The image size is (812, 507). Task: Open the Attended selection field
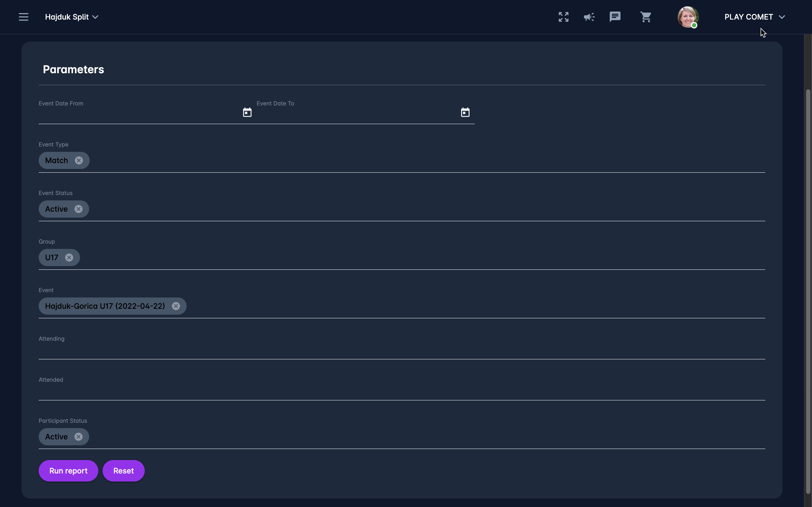[401, 392]
